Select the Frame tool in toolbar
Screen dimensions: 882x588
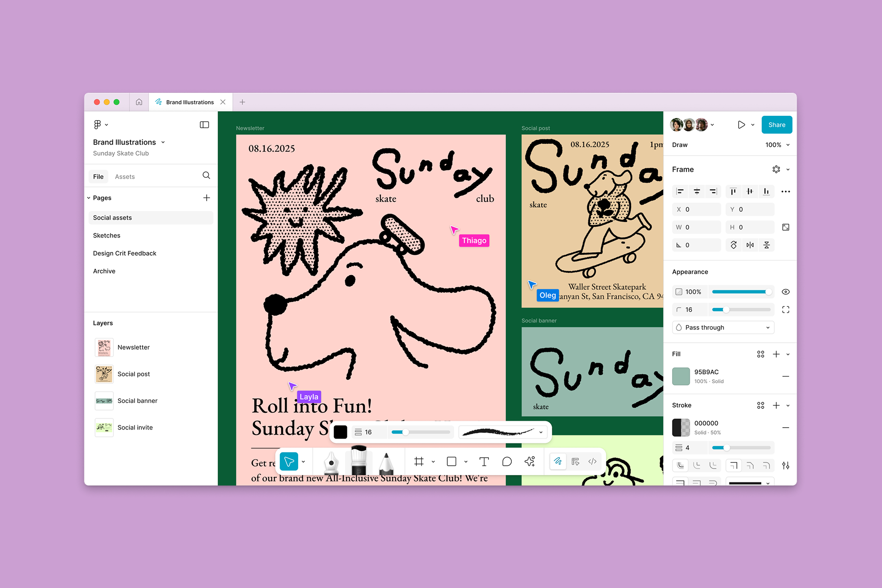coord(418,462)
